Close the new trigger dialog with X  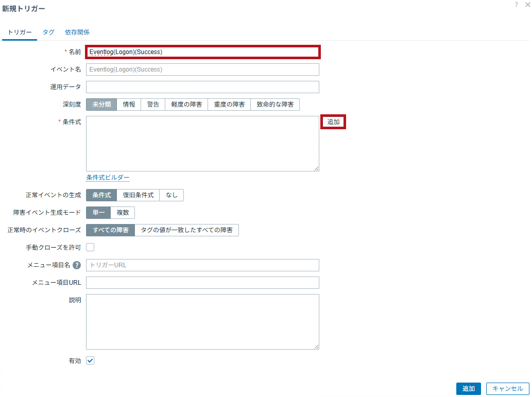click(x=527, y=5)
